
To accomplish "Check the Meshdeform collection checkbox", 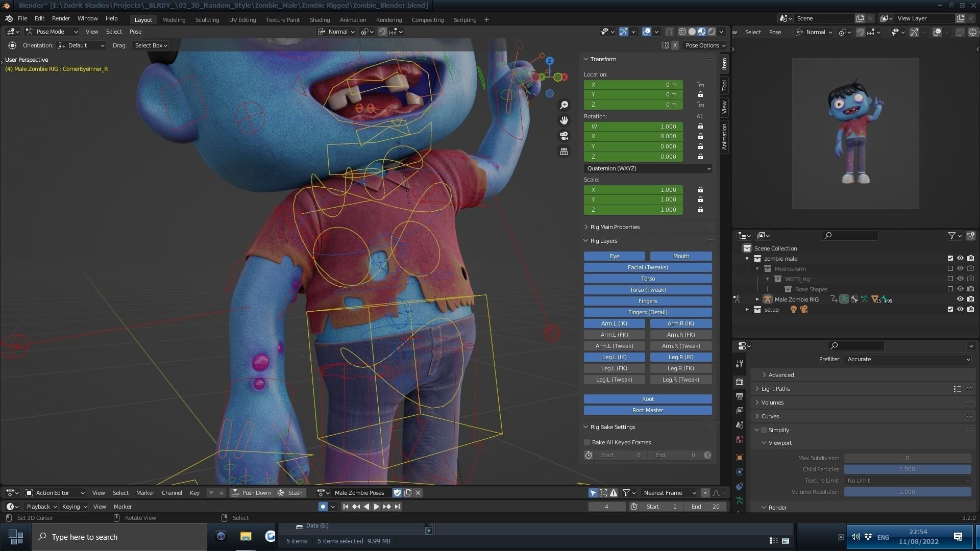I will 950,269.
